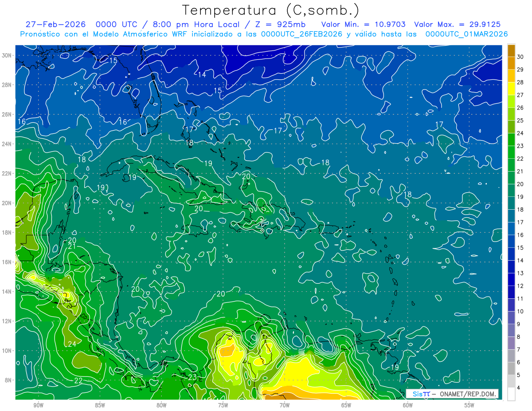This screenshot has height=411, width=532.
Task: Click the color bar scale label 11
Action: click(x=520, y=298)
